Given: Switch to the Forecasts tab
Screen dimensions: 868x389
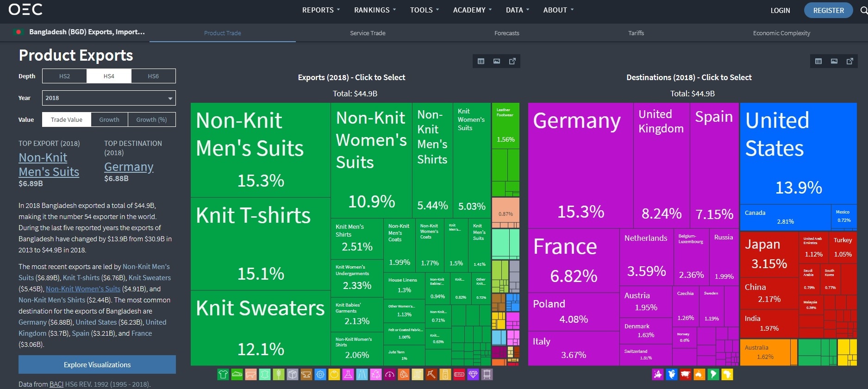Looking at the screenshot, I should pyautogui.click(x=507, y=33).
